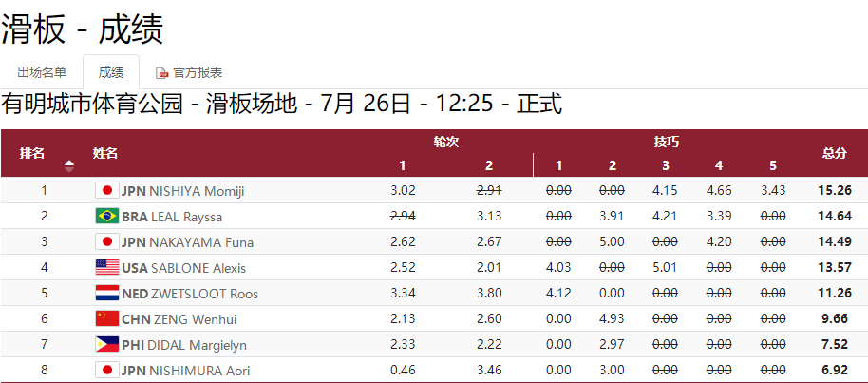Click Japan flag beside NAKAYAMA Funa
This screenshot has width=868, height=383.
click(107, 241)
